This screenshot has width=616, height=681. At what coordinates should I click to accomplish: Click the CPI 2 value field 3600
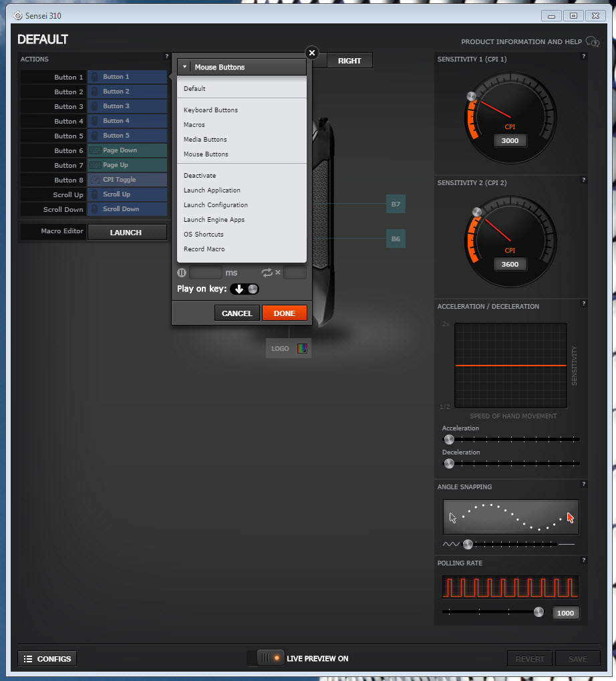point(510,264)
